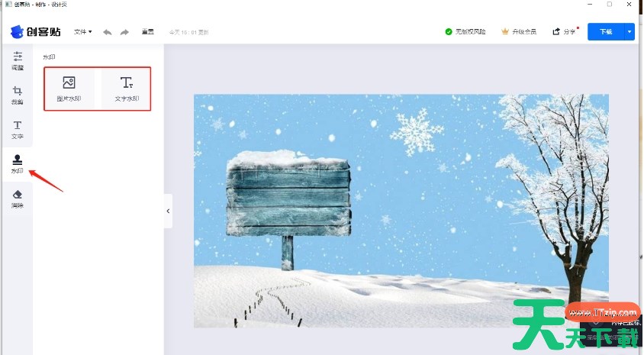Click the blue 下载 download button
Image resolution: width=644 pixels, height=355 pixels.
pyautogui.click(x=606, y=31)
